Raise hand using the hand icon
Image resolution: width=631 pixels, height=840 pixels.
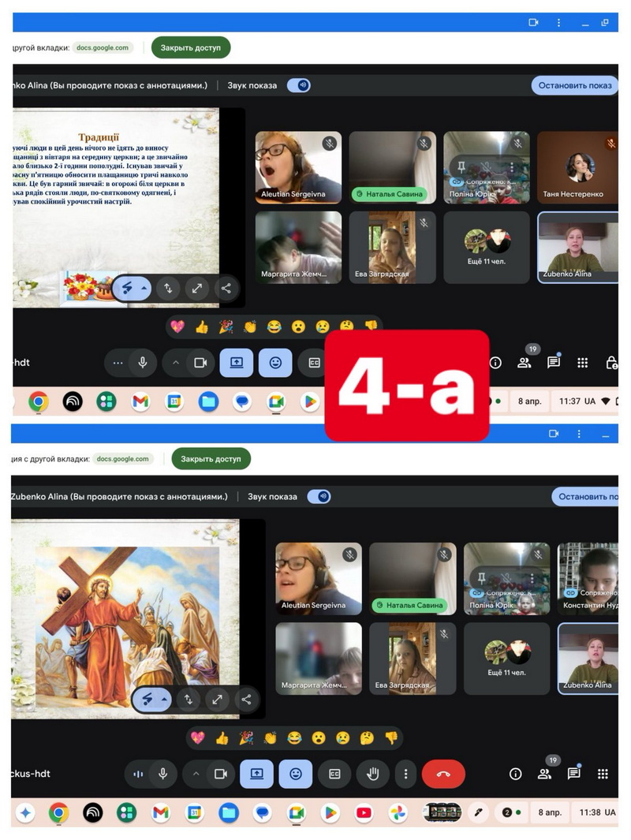(372, 774)
